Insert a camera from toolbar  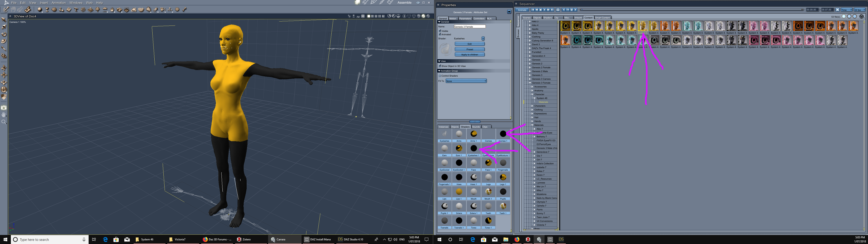tap(162, 9)
